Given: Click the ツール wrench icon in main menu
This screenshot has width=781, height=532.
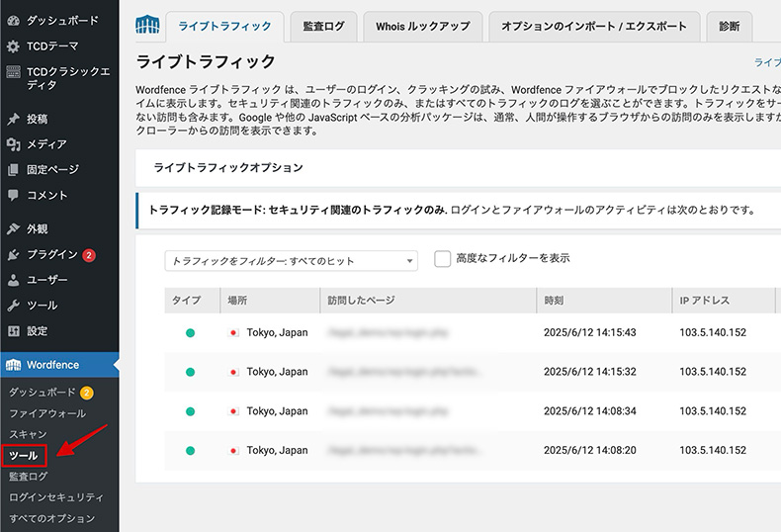Looking at the screenshot, I should 14,306.
